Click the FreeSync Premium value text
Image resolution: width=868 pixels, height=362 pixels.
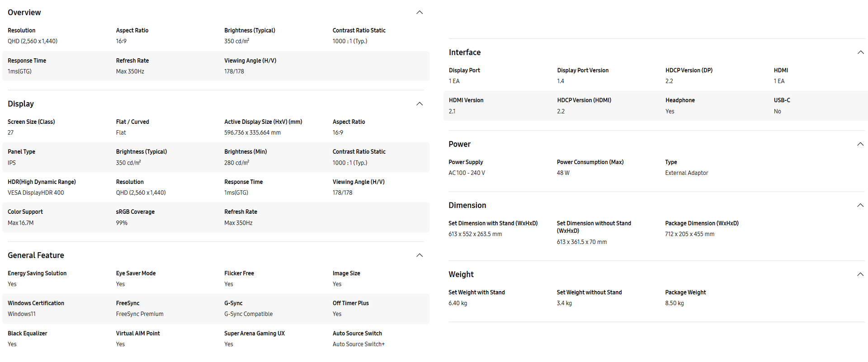(x=140, y=314)
